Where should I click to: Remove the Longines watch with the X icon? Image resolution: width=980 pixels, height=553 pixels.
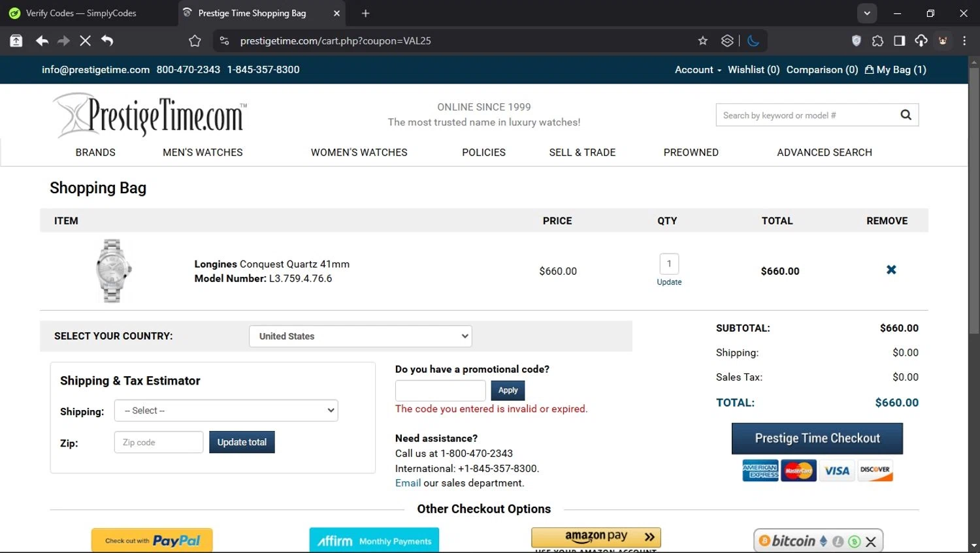coord(891,270)
